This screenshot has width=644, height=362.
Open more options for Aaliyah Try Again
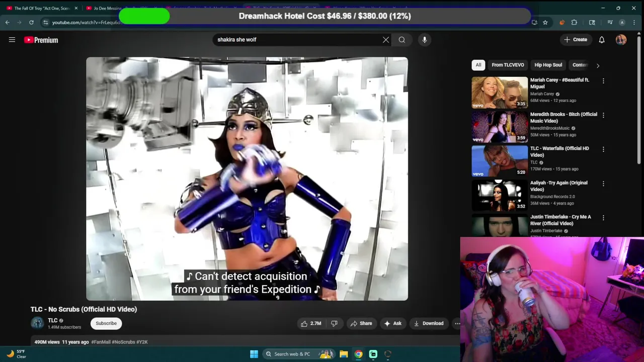point(603,184)
